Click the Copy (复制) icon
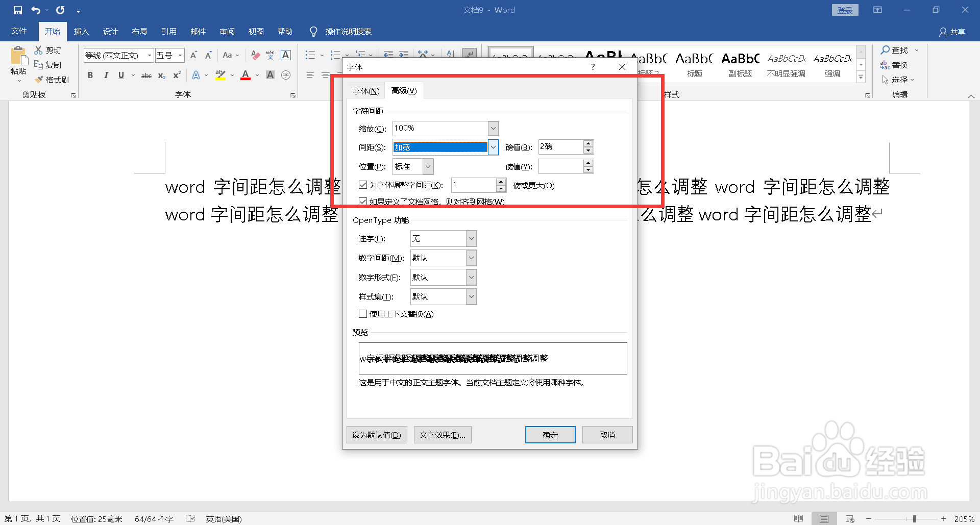The height and width of the screenshot is (525, 980). [x=38, y=65]
